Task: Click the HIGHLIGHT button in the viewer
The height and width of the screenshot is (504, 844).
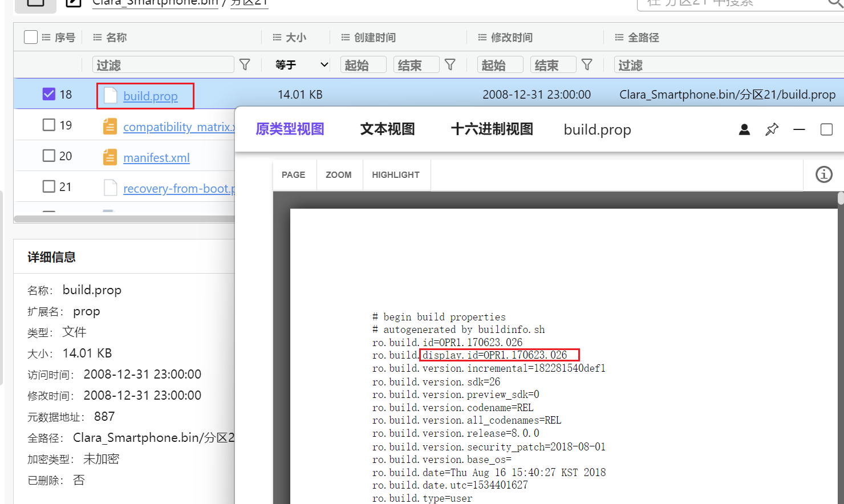Action: coord(396,174)
